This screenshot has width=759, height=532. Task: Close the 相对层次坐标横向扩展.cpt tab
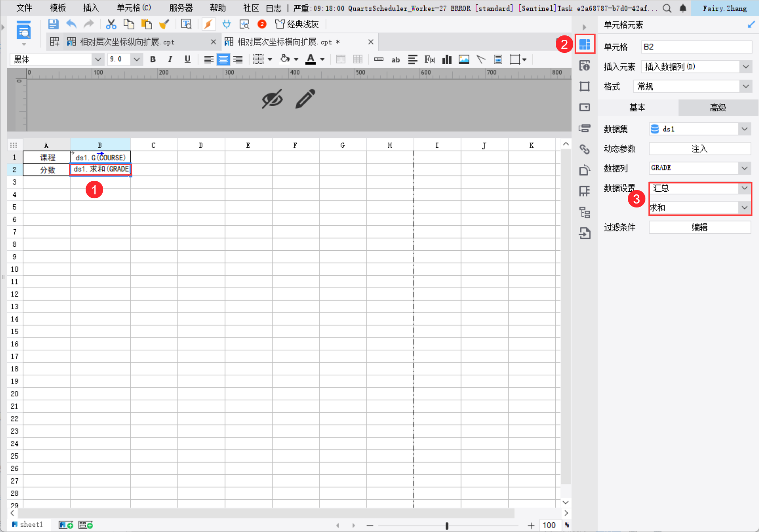pos(371,42)
